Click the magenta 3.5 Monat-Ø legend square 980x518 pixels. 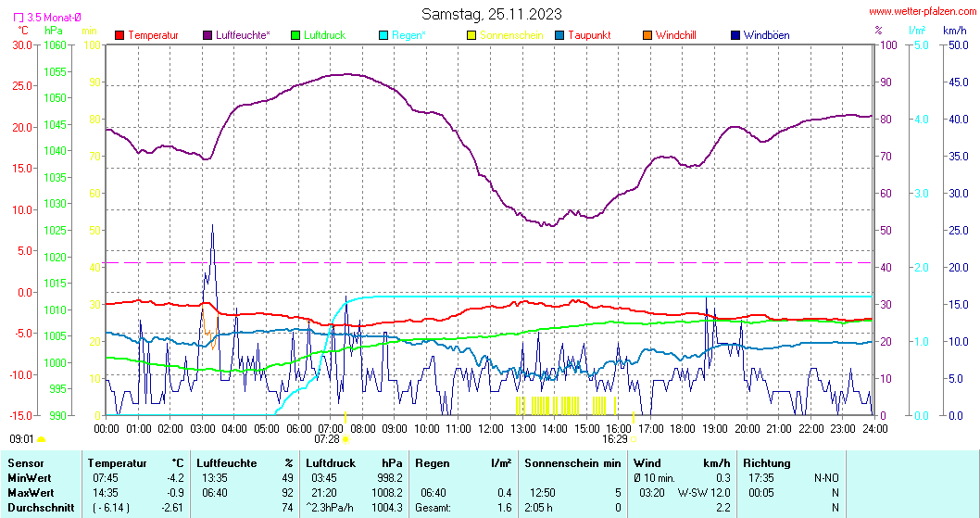coord(19,18)
